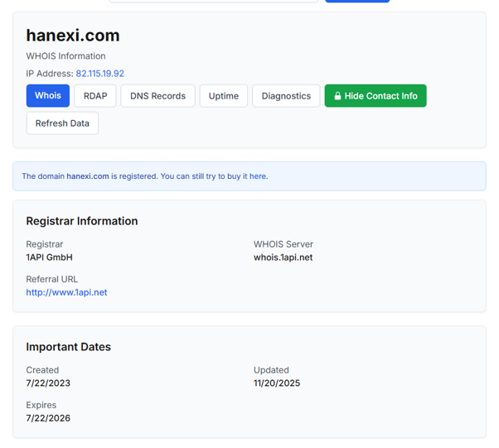The height and width of the screenshot is (448, 499).
Task: Open the IP address 82.115.19.92 link
Action: point(100,74)
